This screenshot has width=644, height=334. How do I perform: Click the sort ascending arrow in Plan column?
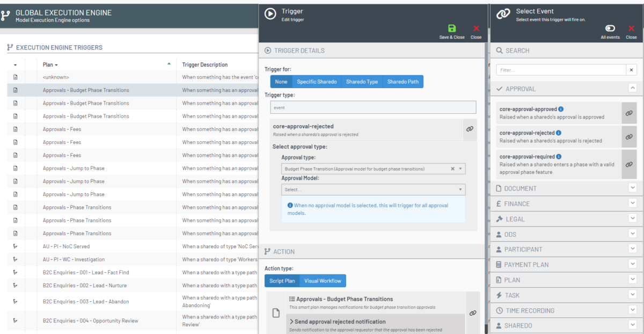(x=169, y=64)
